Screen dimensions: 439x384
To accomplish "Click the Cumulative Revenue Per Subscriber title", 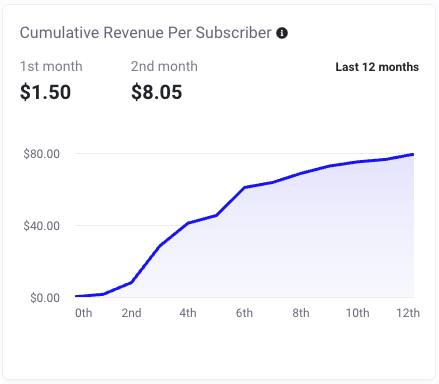I will tap(146, 33).
